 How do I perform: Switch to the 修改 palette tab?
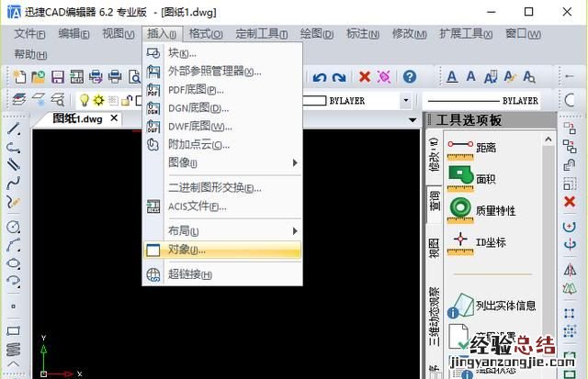(435, 155)
